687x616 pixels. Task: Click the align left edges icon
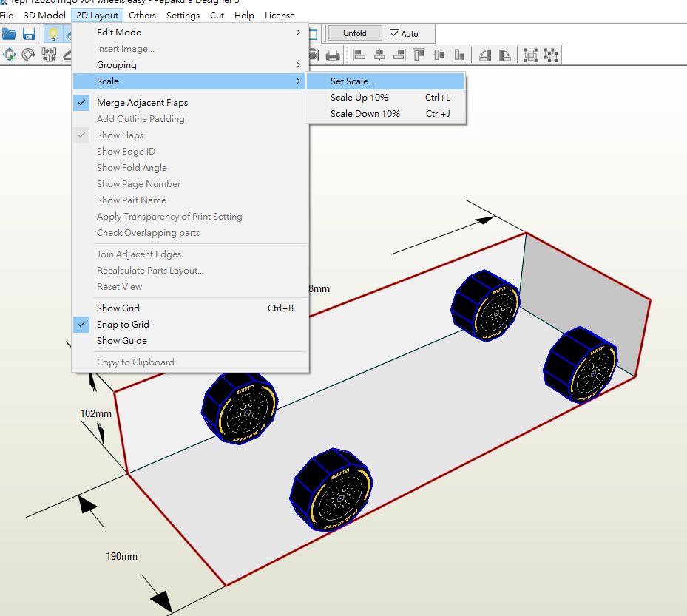359,55
